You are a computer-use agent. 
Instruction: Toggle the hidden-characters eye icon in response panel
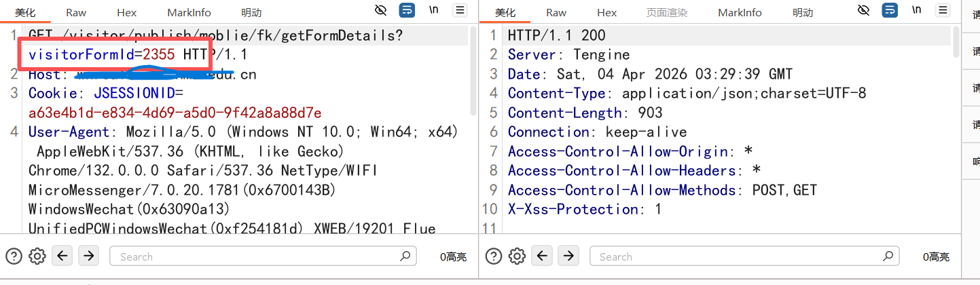tap(864, 10)
